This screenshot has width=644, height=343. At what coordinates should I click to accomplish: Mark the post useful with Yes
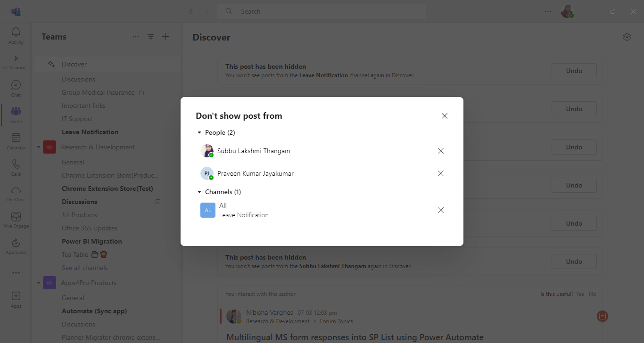(x=580, y=294)
